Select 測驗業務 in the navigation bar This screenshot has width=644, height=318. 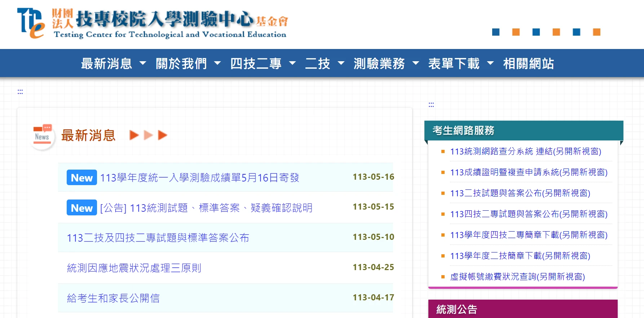[379, 63]
